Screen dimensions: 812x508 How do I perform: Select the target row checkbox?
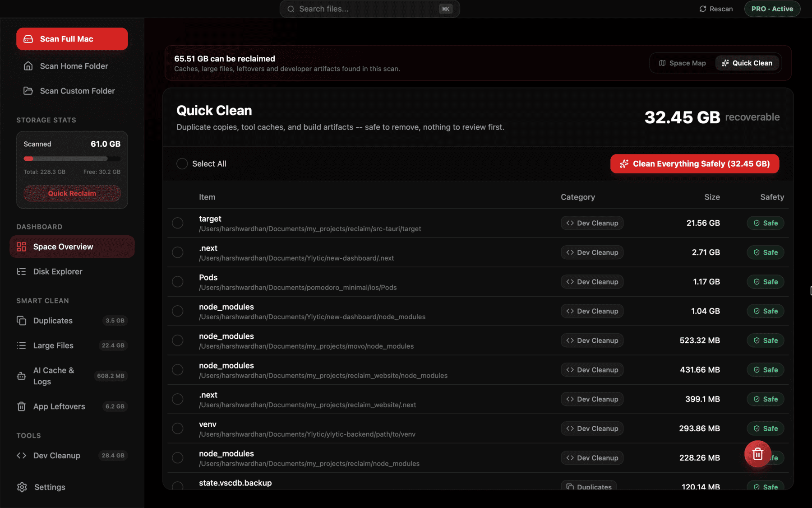point(178,223)
